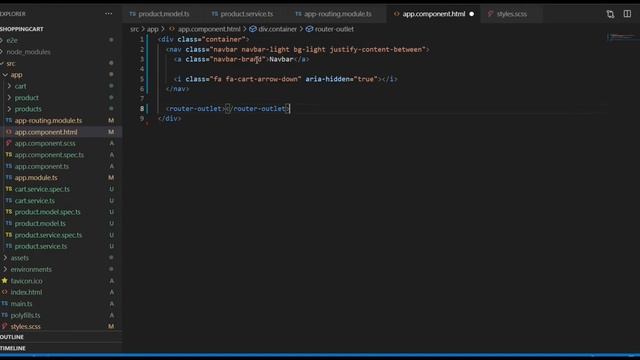Viewport: 640px width, 360px height.
Task: Open app-routing.module.ts in the explorer
Action: (x=48, y=120)
